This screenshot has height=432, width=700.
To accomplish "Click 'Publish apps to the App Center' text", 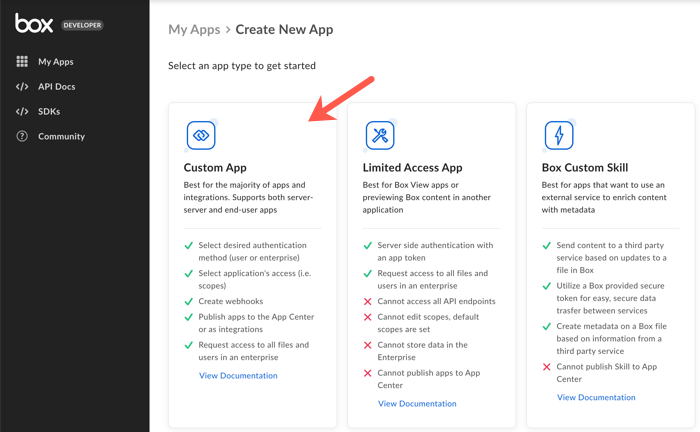I will click(256, 323).
